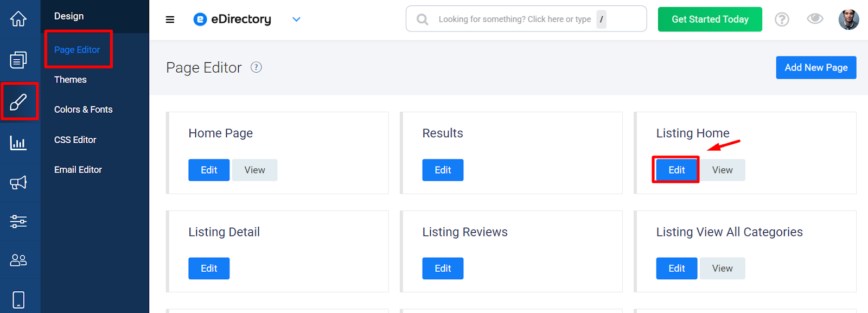The height and width of the screenshot is (313, 868).
Task: Click the search magnifier icon
Action: click(x=422, y=20)
